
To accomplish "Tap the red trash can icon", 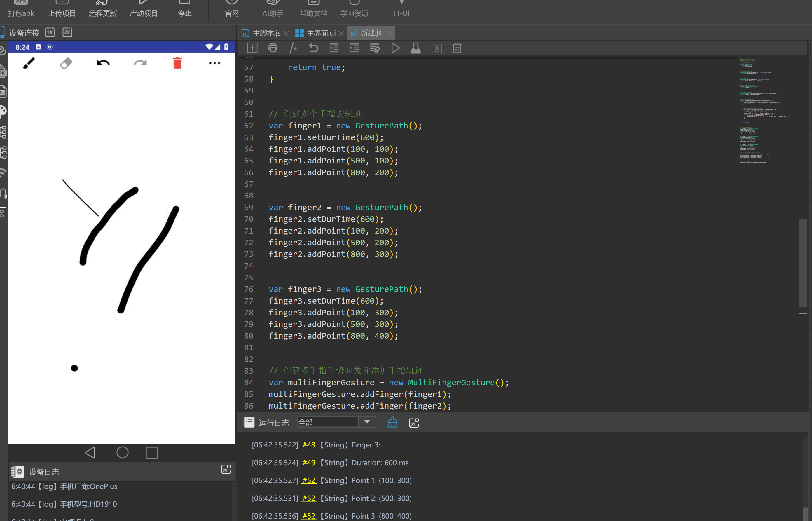I will tap(178, 63).
